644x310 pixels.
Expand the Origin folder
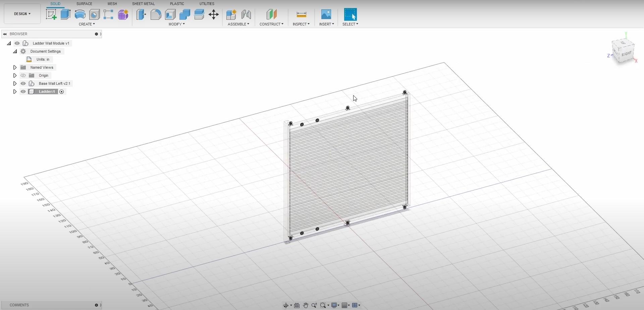[x=15, y=75]
